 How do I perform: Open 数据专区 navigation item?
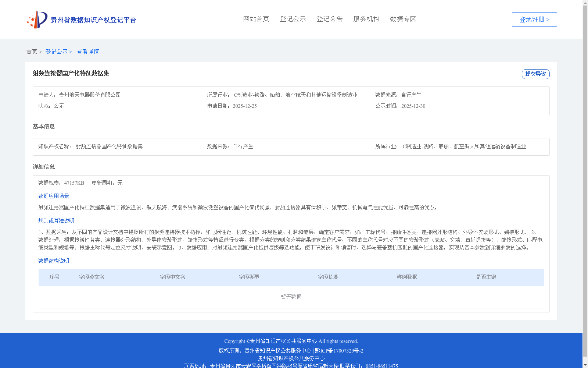(403, 19)
